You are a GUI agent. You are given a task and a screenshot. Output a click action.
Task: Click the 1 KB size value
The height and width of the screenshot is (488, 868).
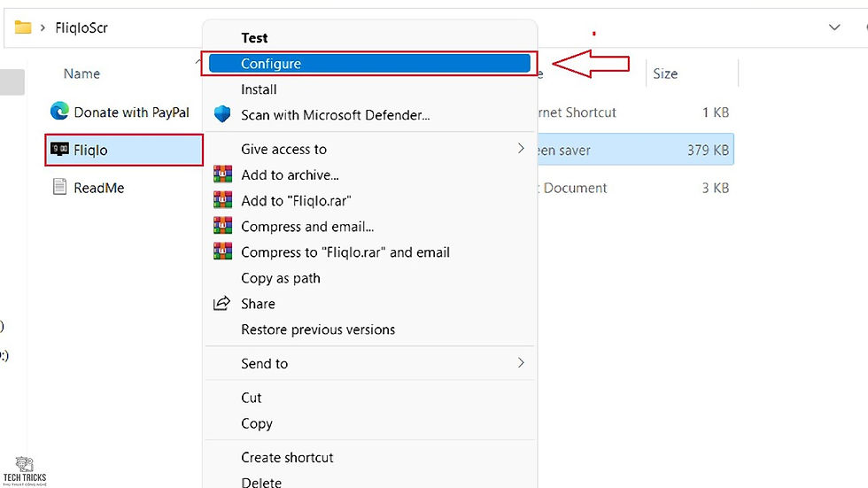tap(716, 112)
